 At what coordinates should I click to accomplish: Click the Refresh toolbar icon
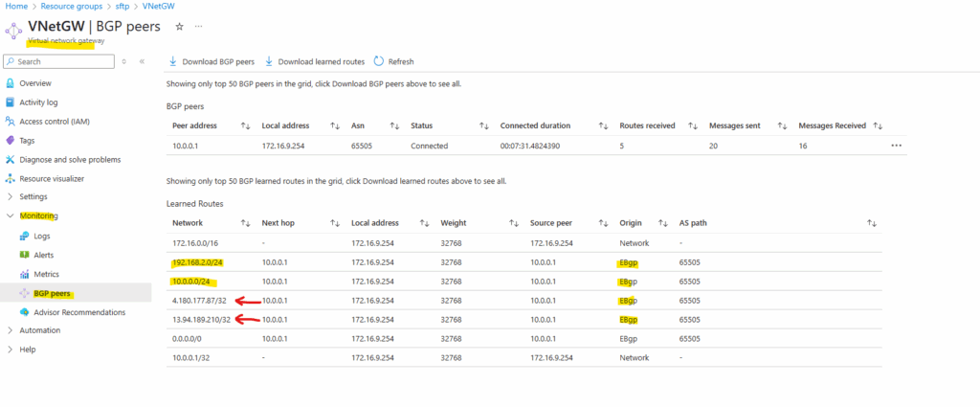379,62
